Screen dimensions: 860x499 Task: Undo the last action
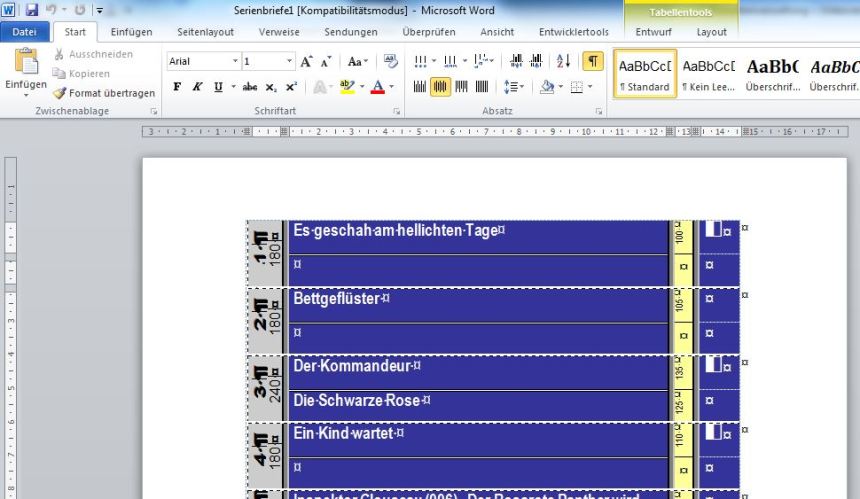pyautogui.click(x=51, y=10)
